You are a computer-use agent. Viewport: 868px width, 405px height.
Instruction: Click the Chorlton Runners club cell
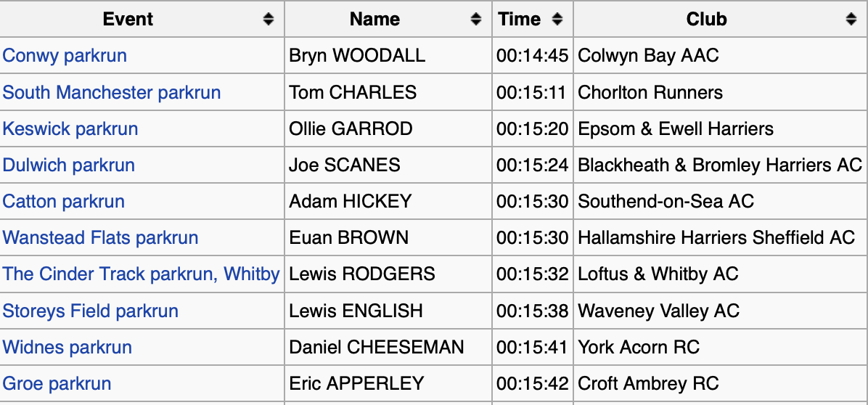click(650, 92)
